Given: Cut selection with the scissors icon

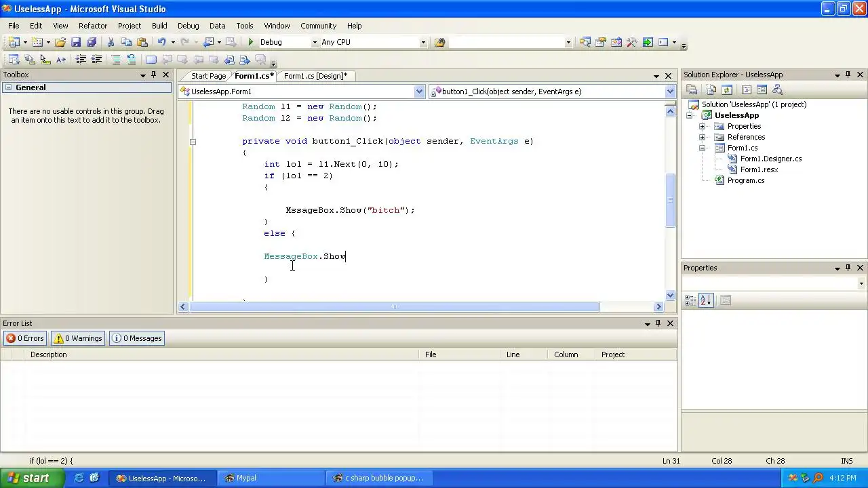Looking at the screenshot, I should (111, 42).
